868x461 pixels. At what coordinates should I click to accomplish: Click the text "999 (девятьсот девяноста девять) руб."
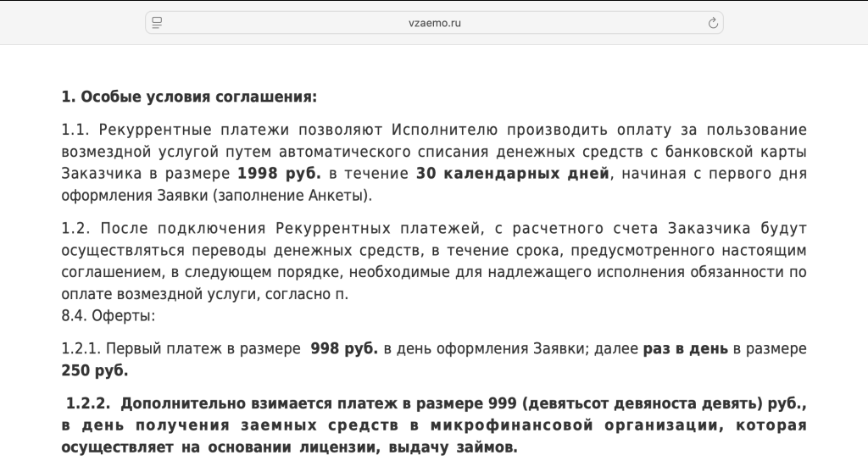pos(647,404)
